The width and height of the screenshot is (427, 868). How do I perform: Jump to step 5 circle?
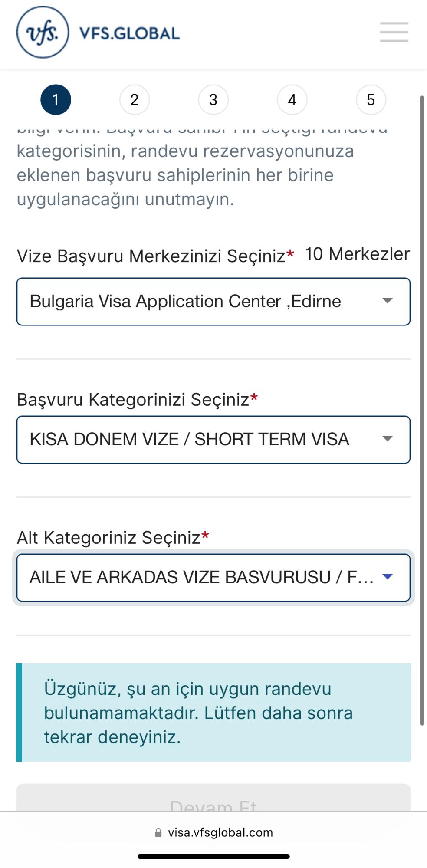click(x=371, y=100)
